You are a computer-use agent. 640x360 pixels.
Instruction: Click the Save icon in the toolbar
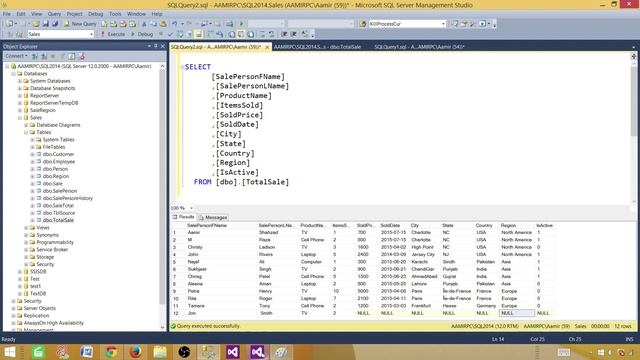[45, 24]
